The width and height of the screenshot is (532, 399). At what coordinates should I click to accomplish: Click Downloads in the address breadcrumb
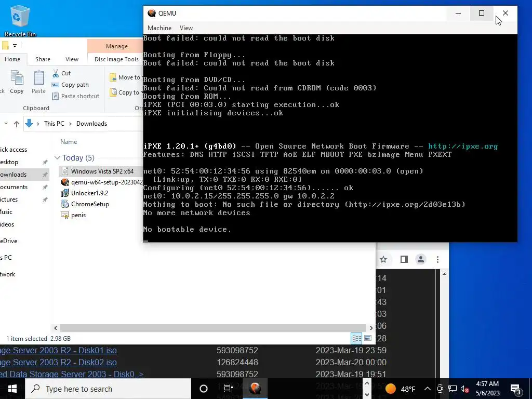91,124
